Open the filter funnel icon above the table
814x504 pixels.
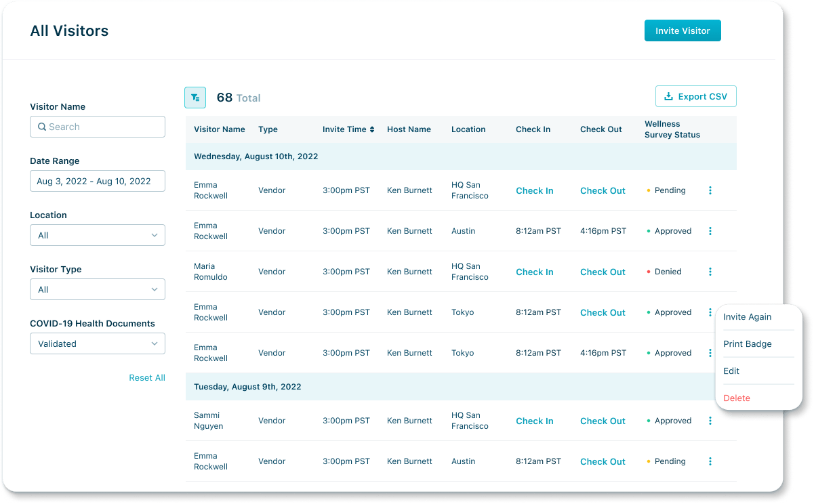[195, 97]
